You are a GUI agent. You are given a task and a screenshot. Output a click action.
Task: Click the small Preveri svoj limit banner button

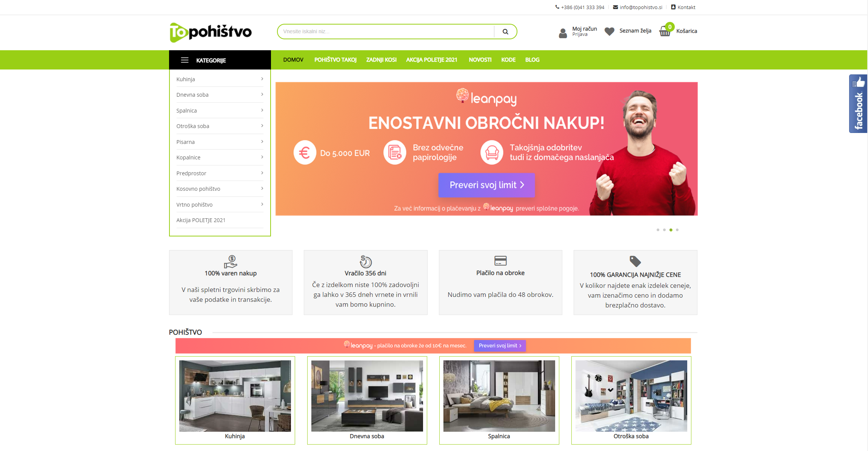point(500,346)
